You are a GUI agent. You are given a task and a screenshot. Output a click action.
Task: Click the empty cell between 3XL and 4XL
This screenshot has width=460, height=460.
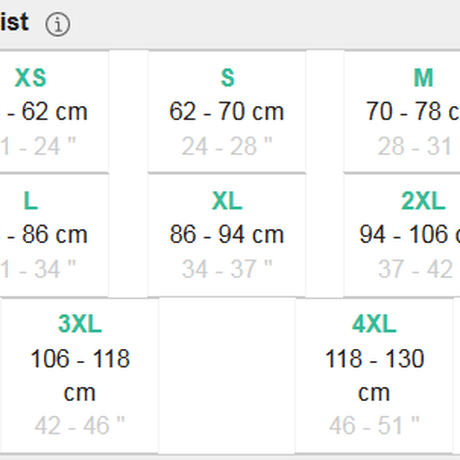tap(227, 376)
